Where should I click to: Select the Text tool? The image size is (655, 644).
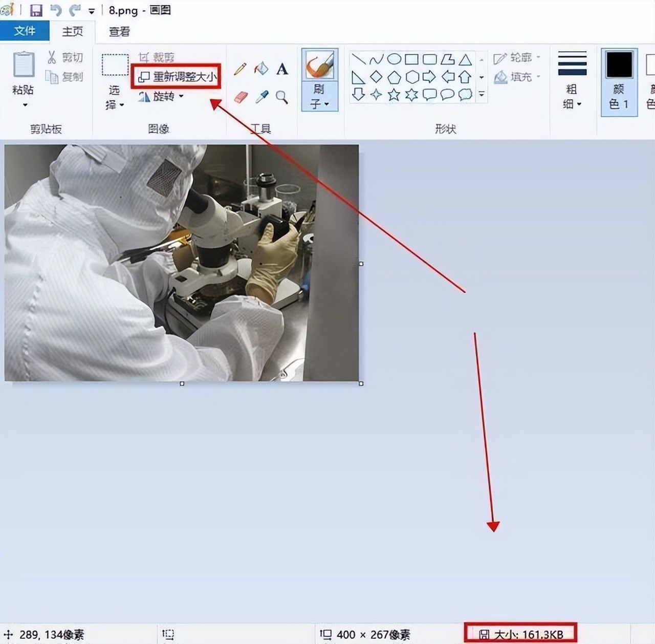[x=282, y=69]
